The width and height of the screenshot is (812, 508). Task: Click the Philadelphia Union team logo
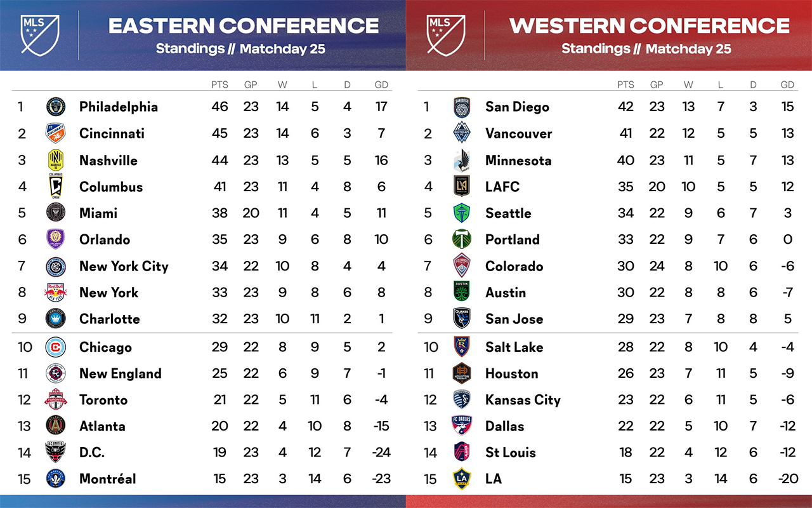pyautogui.click(x=56, y=107)
